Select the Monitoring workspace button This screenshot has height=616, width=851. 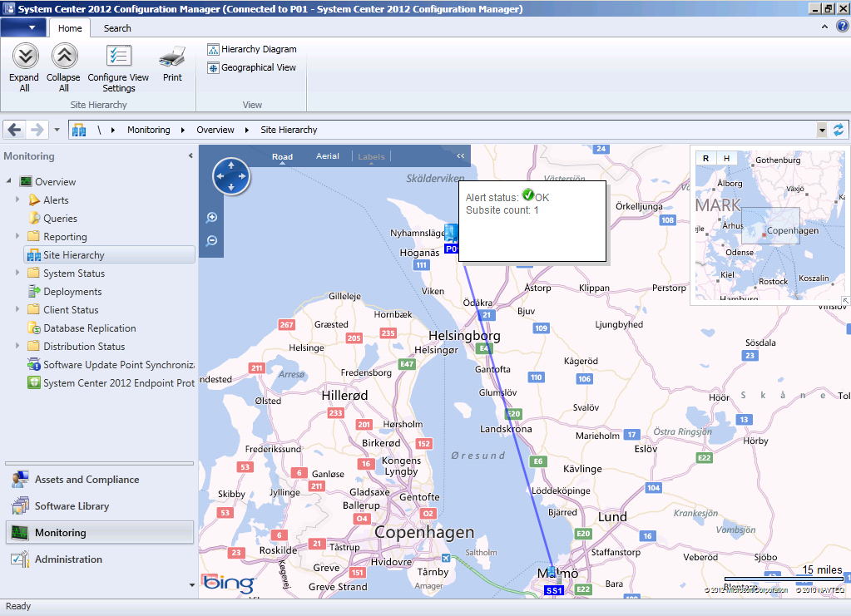(99, 533)
